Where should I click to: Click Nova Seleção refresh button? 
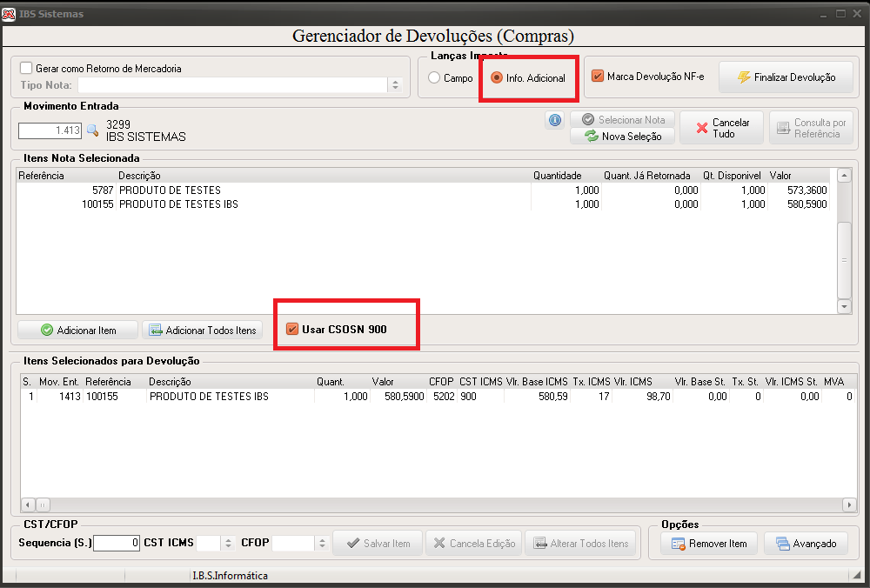[623, 136]
